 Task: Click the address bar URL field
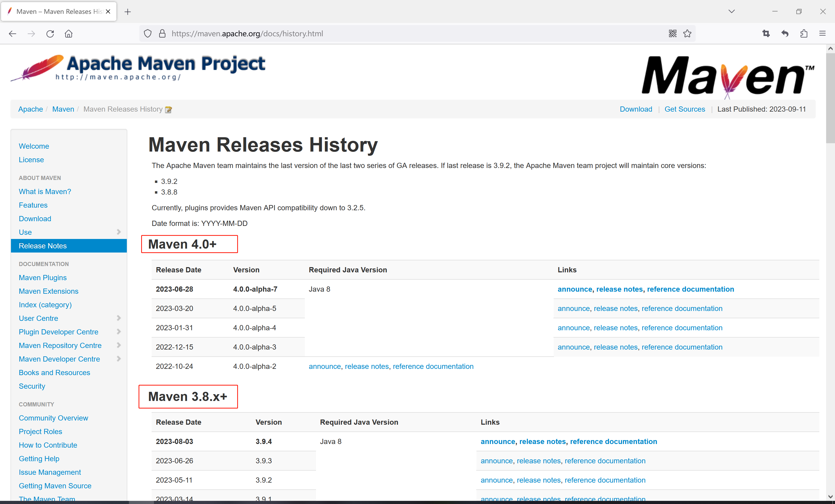[417, 34]
